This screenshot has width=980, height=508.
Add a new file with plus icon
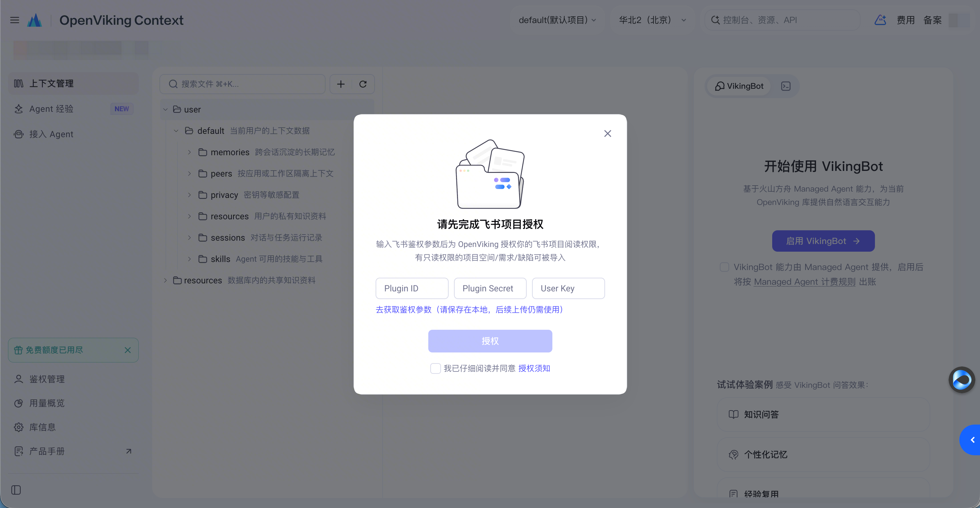[341, 84]
